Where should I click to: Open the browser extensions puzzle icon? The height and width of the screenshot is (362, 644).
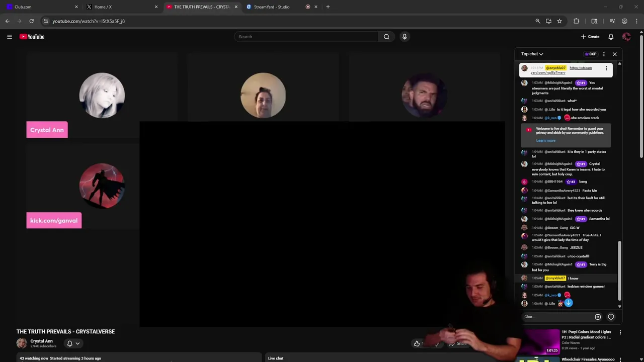pyautogui.click(x=577, y=21)
